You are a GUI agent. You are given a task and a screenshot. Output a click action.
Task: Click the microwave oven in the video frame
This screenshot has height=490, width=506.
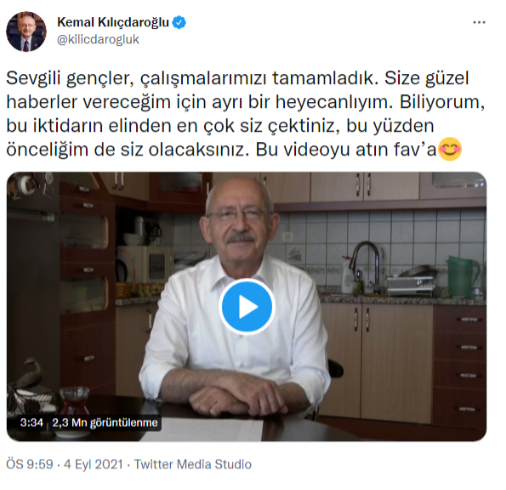coord(146,264)
